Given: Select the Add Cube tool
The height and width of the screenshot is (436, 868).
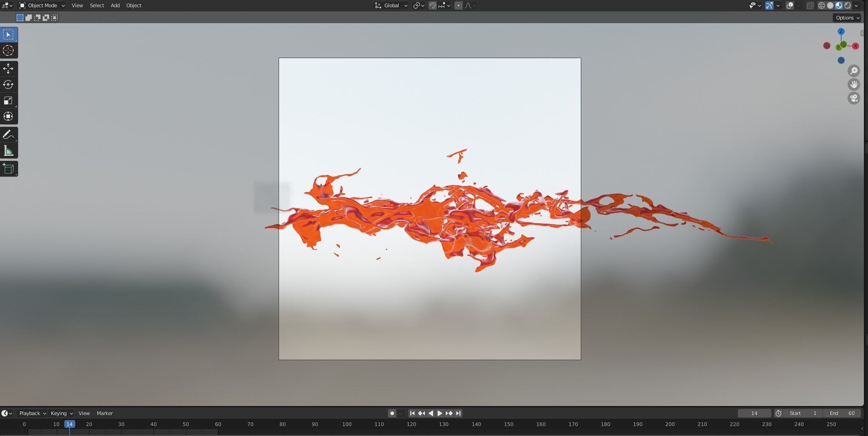Looking at the screenshot, I should [x=8, y=168].
